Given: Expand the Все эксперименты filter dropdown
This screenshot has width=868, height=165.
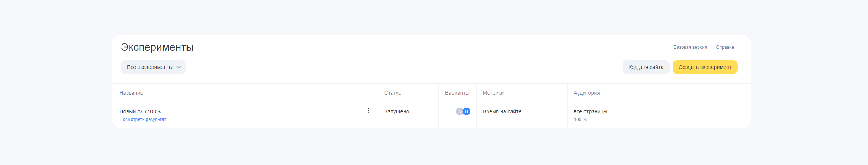Looking at the screenshot, I should click(x=153, y=67).
